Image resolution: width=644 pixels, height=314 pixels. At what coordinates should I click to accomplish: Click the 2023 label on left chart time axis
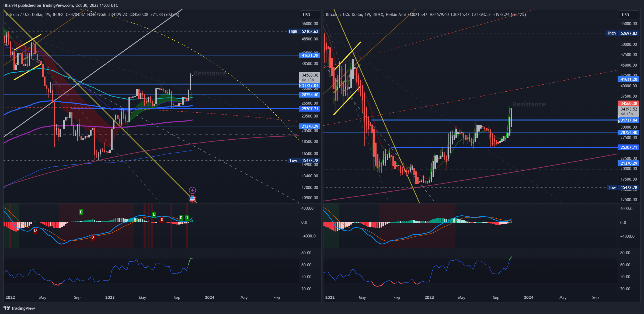110,298
